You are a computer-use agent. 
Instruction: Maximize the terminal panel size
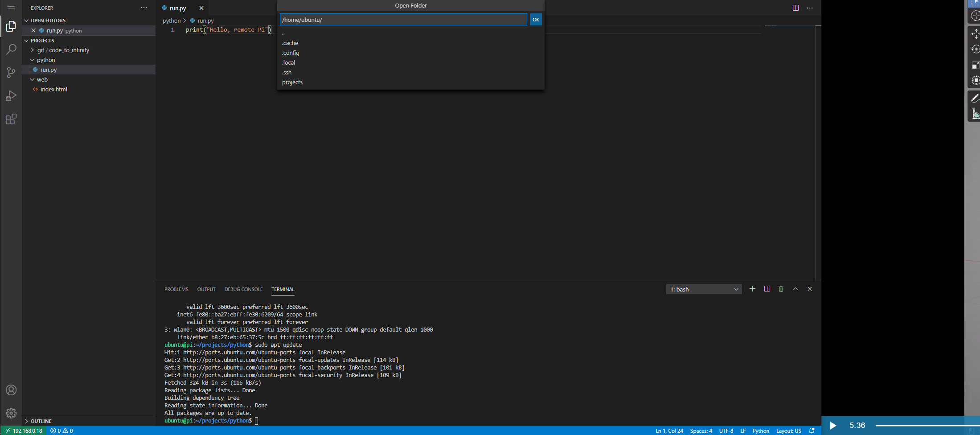pos(795,289)
